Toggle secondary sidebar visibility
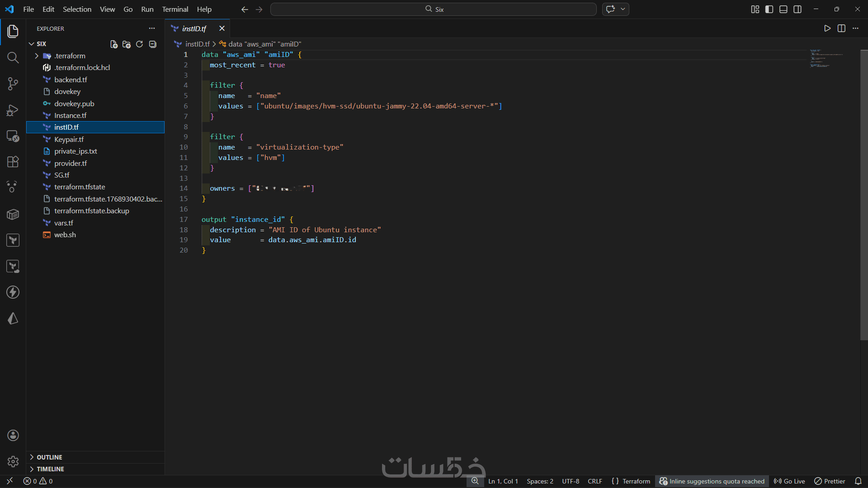 click(x=797, y=9)
